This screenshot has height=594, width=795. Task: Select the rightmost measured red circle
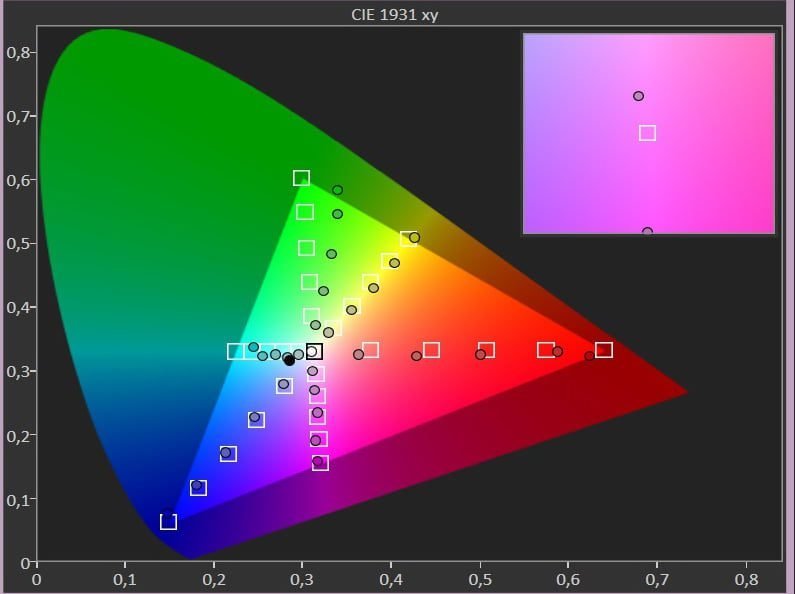[589, 356]
